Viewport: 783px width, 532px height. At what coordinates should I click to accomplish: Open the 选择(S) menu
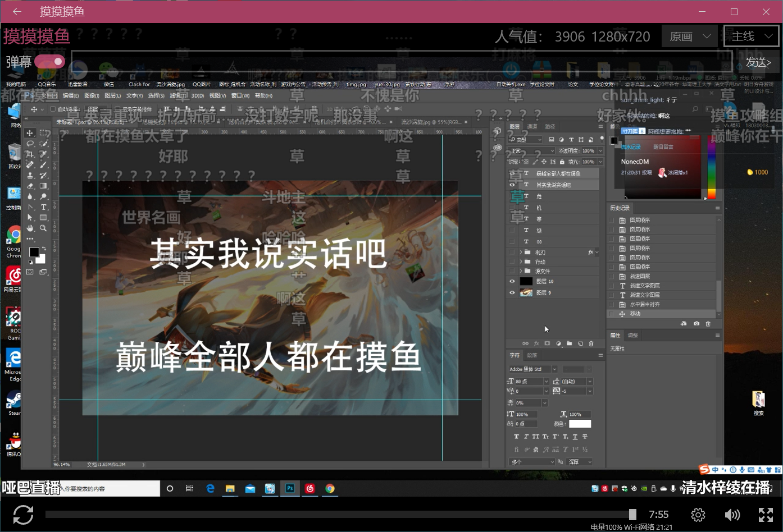[156, 96]
